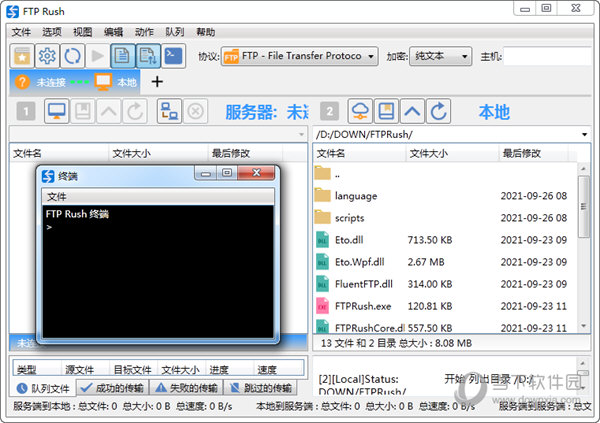Open the 编辑 menu

click(113, 32)
